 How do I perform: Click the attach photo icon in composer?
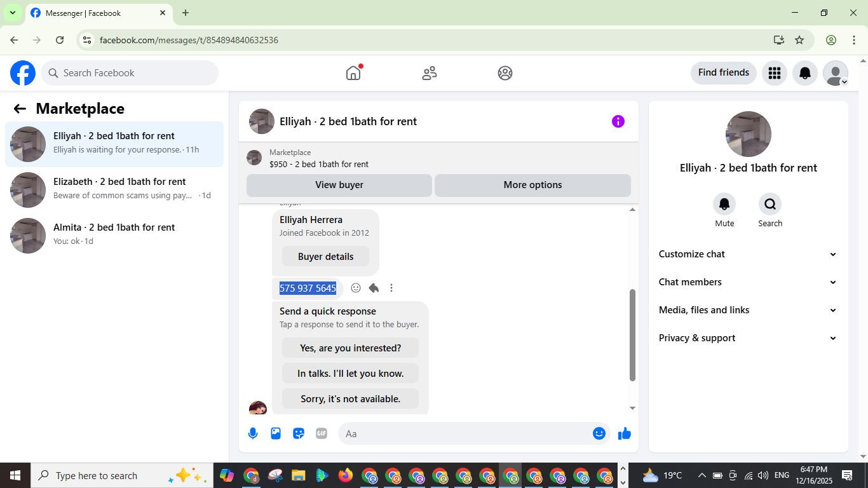pyautogui.click(x=276, y=433)
